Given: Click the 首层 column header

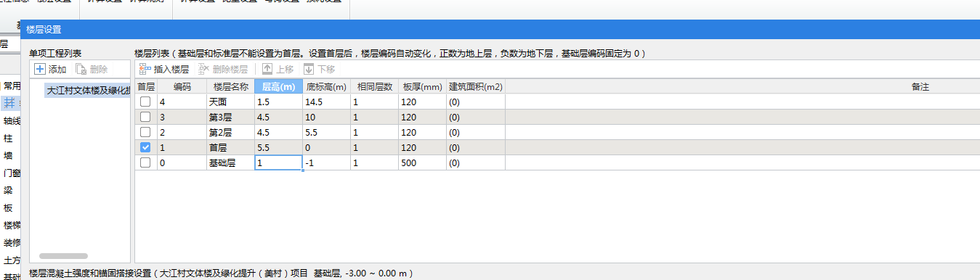Looking at the screenshot, I should [x=146, y=87].
